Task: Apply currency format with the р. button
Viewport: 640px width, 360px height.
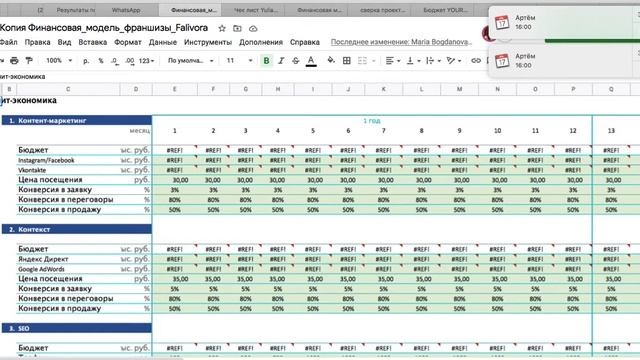Action: click(x=86, y=60)
